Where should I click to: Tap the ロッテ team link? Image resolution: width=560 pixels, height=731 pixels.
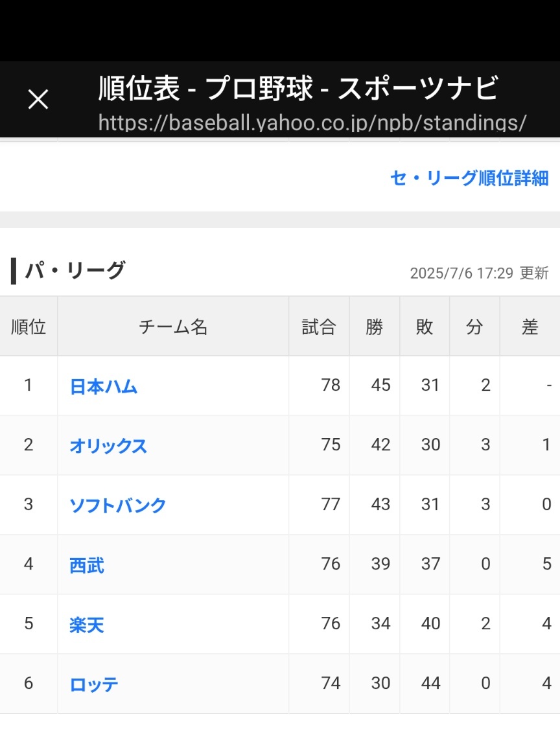pyautogui.click(x=94, y=685)
